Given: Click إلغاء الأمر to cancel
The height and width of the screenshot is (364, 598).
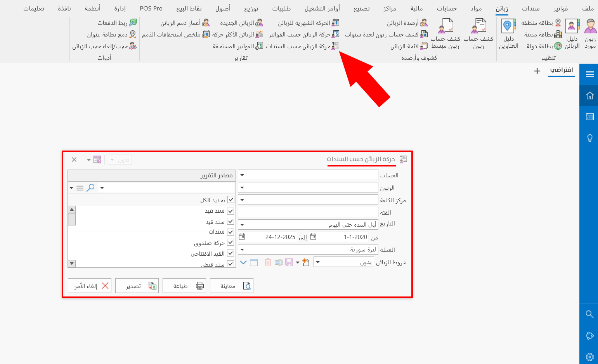Looking at the screenshot, I should (89, 285).
